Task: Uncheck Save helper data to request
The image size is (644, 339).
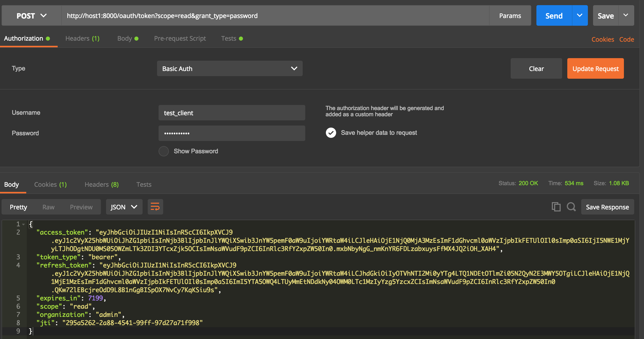Action: [331, 133]
